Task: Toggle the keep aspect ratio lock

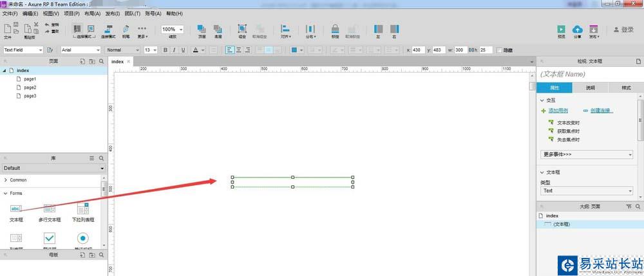Action: pyautogui.click(x=471, y=50)
